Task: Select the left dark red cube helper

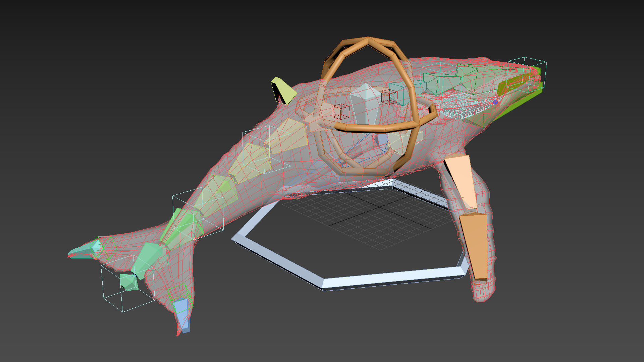Action: tap(341, 111)
